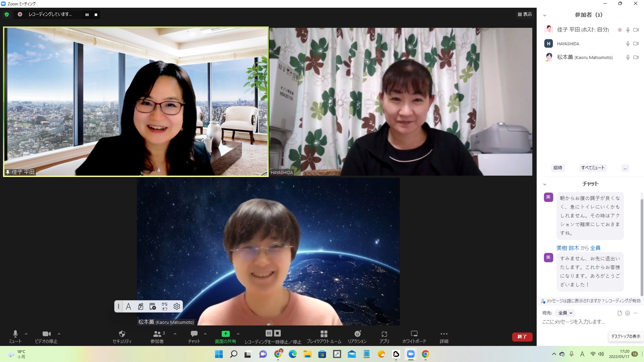Image resolution: width=644 pixels, height=362 pixels.
Task: Pause recording in the top recording indicator
Action: point(87,14)
